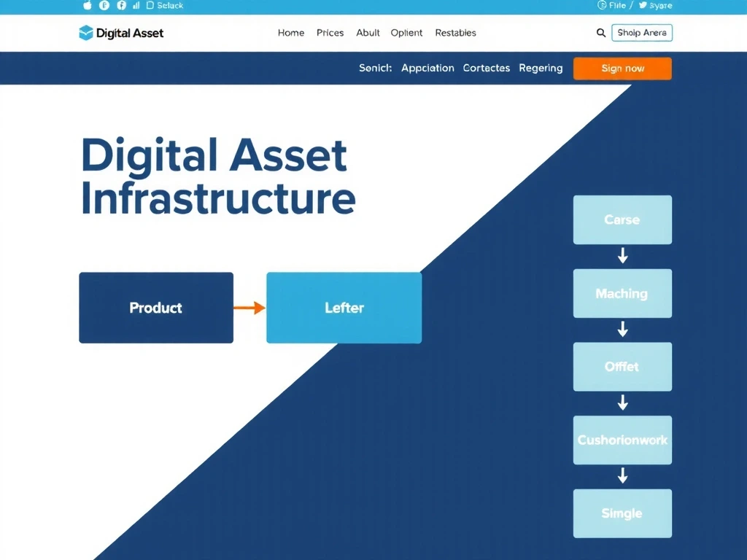Click the clock icon beside Flile
The width and height of the screenshot is (747, 560).
point(602,5)
